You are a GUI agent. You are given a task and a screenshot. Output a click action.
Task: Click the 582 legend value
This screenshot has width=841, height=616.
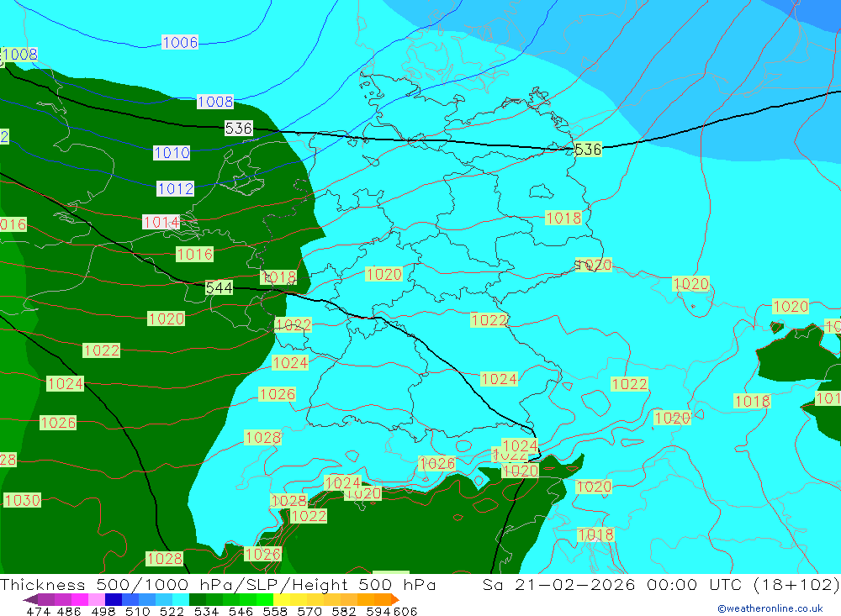tap(343, 611)
